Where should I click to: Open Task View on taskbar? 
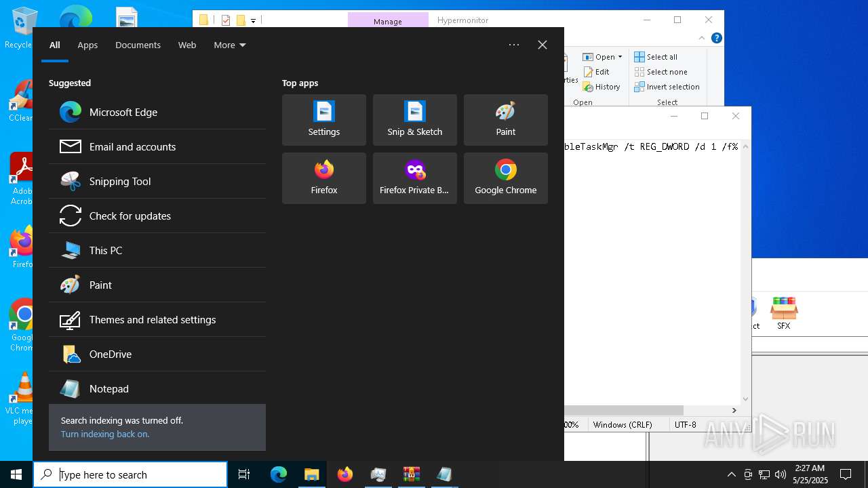pos(244,474)
